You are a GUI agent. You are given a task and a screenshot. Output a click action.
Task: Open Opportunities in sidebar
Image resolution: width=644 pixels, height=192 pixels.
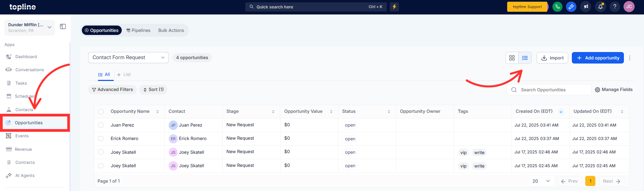[x=29, y=123]
